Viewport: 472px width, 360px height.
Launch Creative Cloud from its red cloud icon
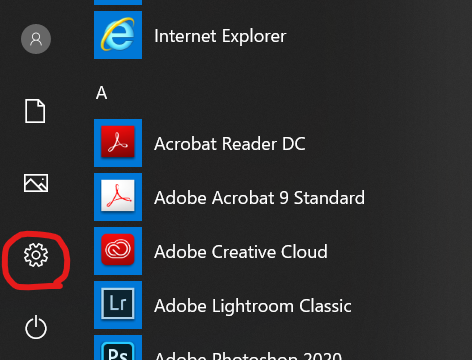tap(118, 251)
